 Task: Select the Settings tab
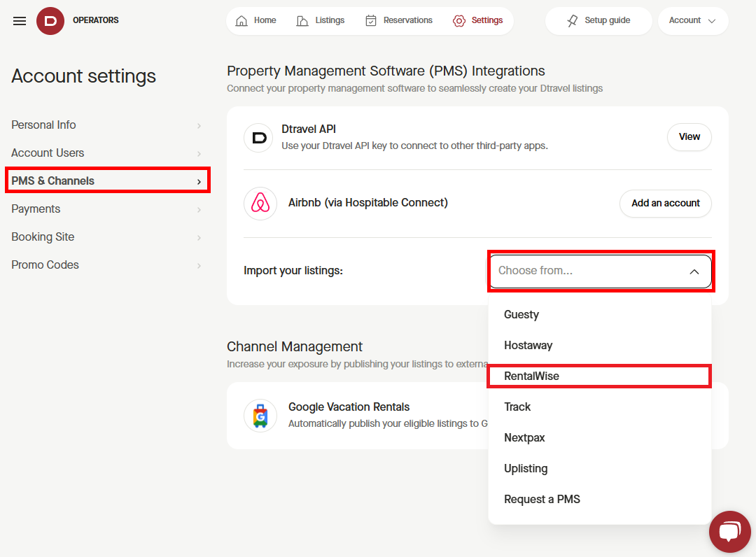[x=478, y=20]
